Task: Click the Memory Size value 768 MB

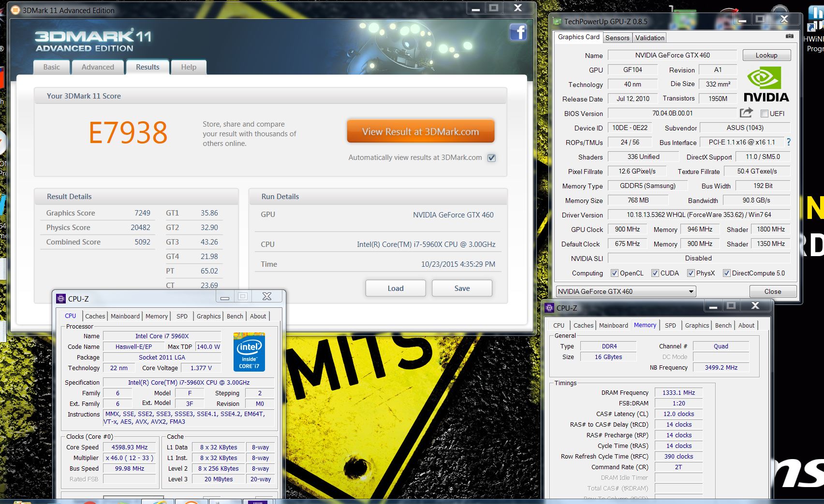Action: pos(638,200)
